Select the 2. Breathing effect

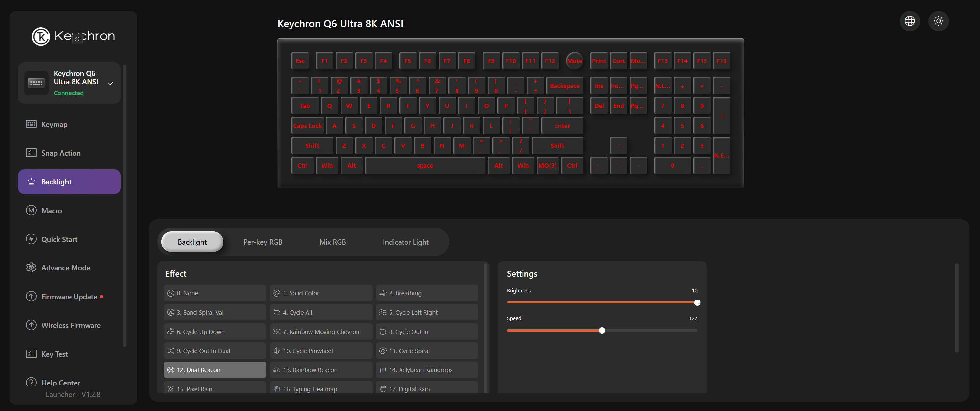427,293
